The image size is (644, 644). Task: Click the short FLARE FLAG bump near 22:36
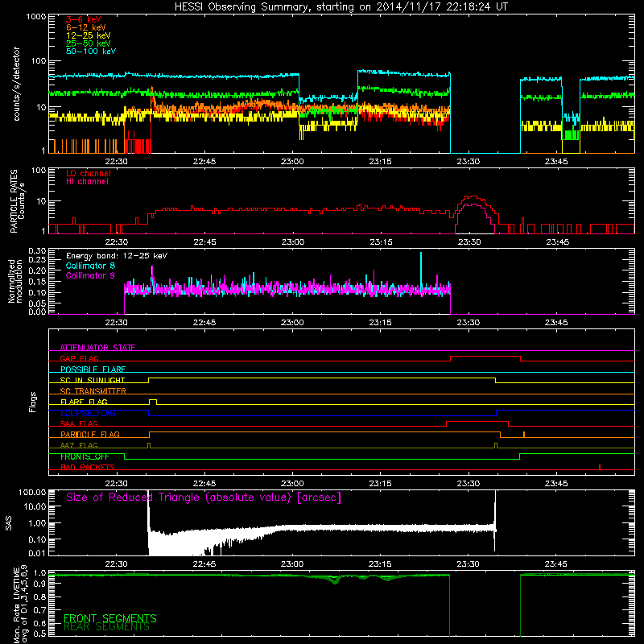click(x=153, y=401)
